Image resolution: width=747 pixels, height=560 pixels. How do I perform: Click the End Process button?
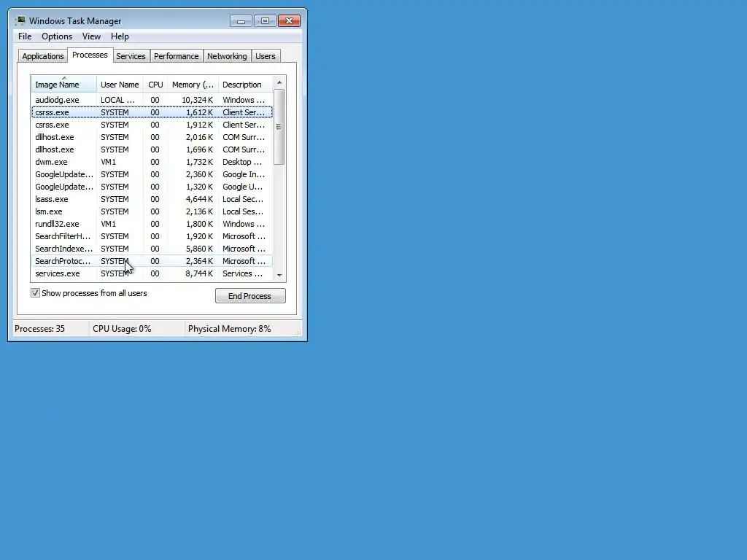(x=250, y=296)
